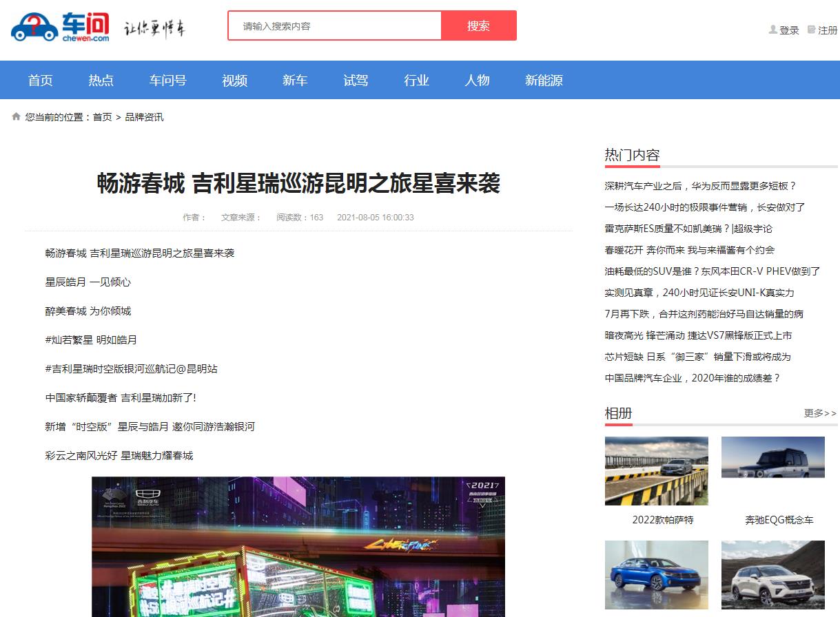This screenshot has width=840, height=617.
Task: Click the 让你更懂车 slogan image
Action: coord(154,28)
